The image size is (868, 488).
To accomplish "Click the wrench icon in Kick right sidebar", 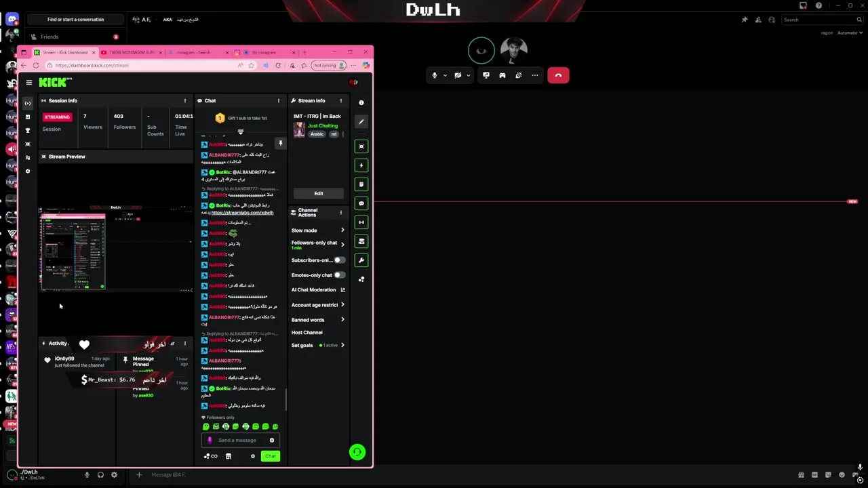I will point(361,260).
